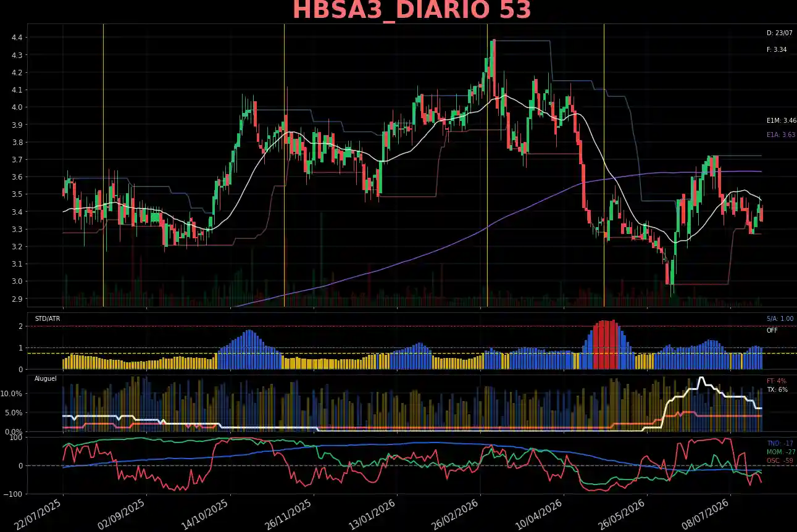The image size is (797, 532).
Task: Click the 3.2 price axis label
Action: [x=17, y=247]
